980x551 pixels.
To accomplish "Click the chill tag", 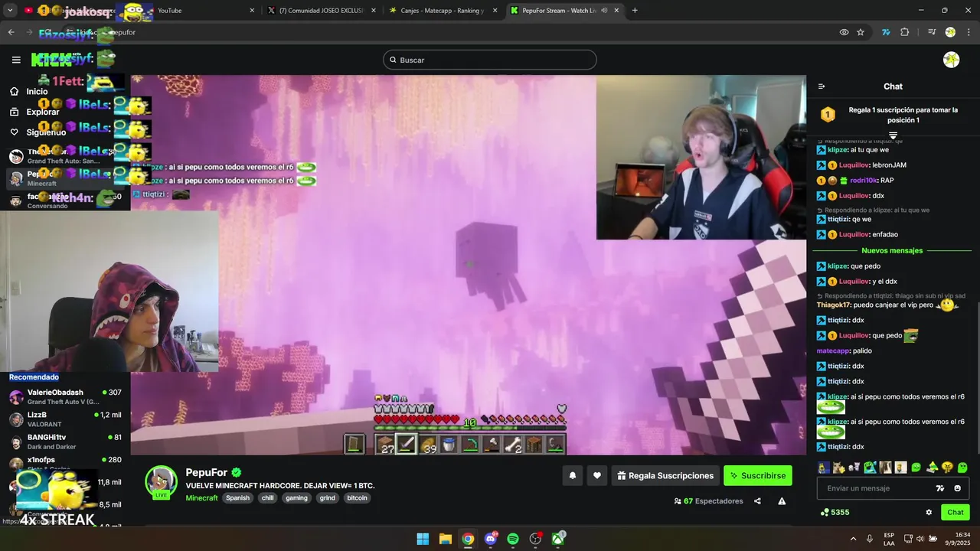I will 267,497.
